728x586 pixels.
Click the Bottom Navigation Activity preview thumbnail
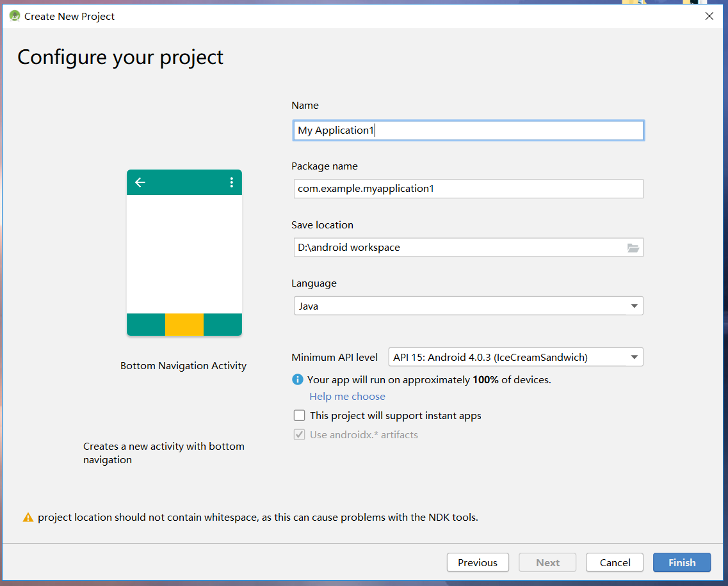tap(184, 253)
